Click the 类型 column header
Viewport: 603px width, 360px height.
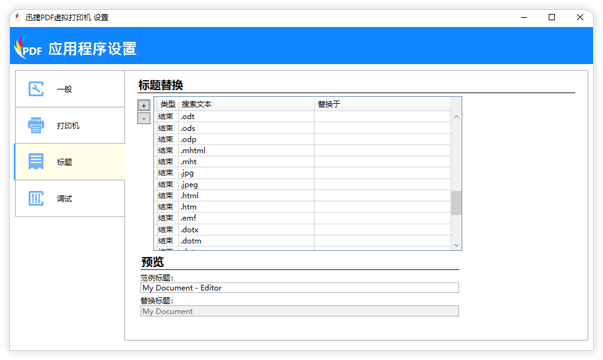(168, 104)
